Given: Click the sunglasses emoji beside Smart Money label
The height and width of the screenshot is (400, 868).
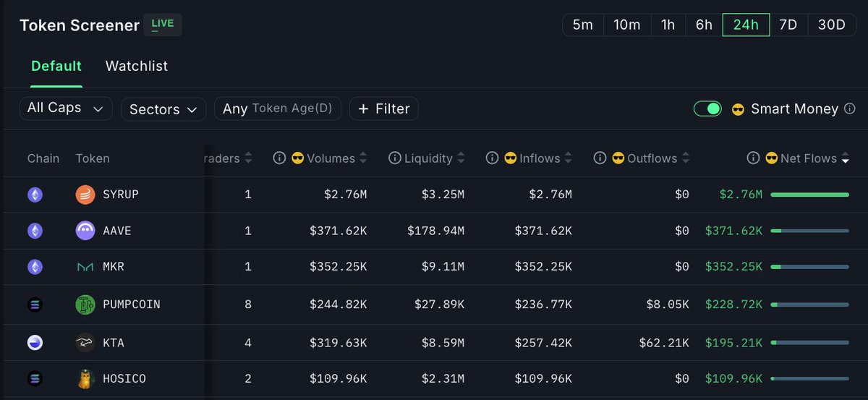Looking at the screenshot, I should point(738,109).
